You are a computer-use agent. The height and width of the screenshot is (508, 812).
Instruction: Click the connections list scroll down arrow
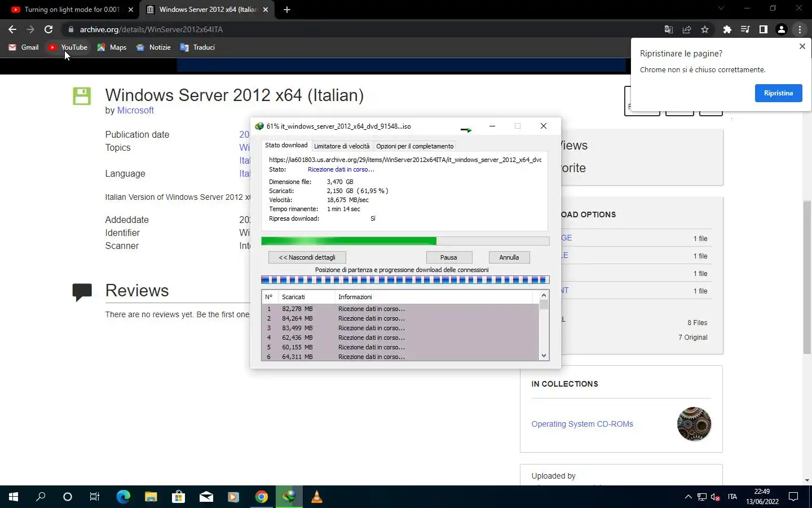tap(544, 356)
